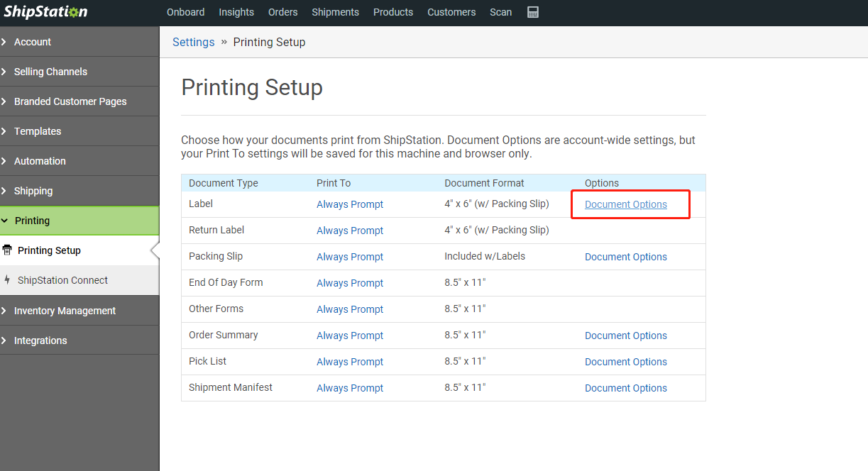Click the ShipStation logo

coord(45,12)
